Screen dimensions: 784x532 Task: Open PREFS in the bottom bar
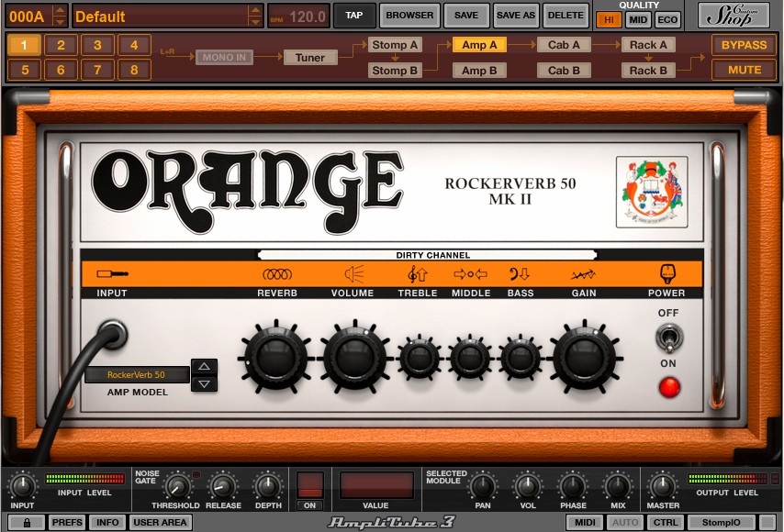[x=67, y=523]
